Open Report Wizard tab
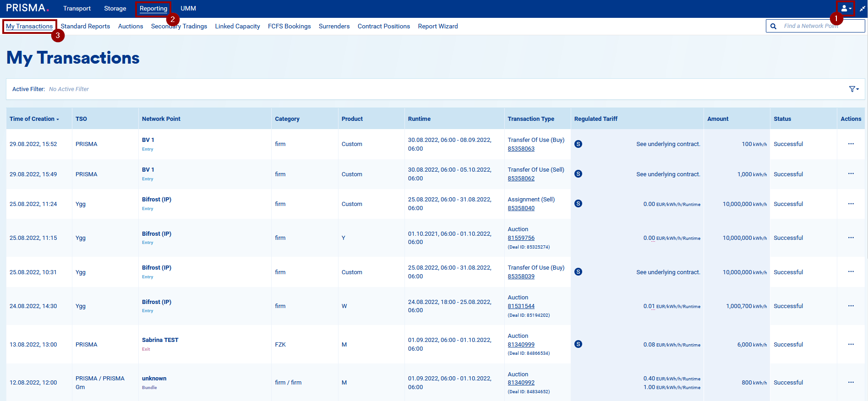The width and height of the screenshot is (868, 401). tap(437, 26)
